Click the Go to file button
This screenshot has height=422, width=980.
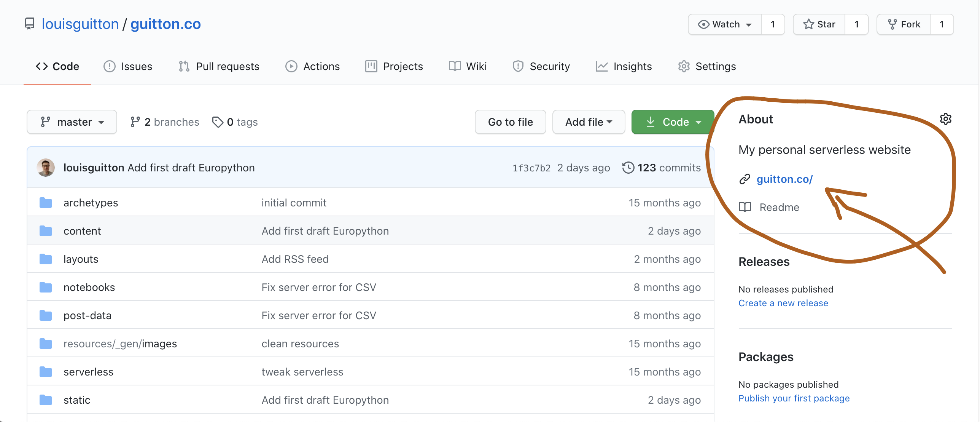coord(510,122)
